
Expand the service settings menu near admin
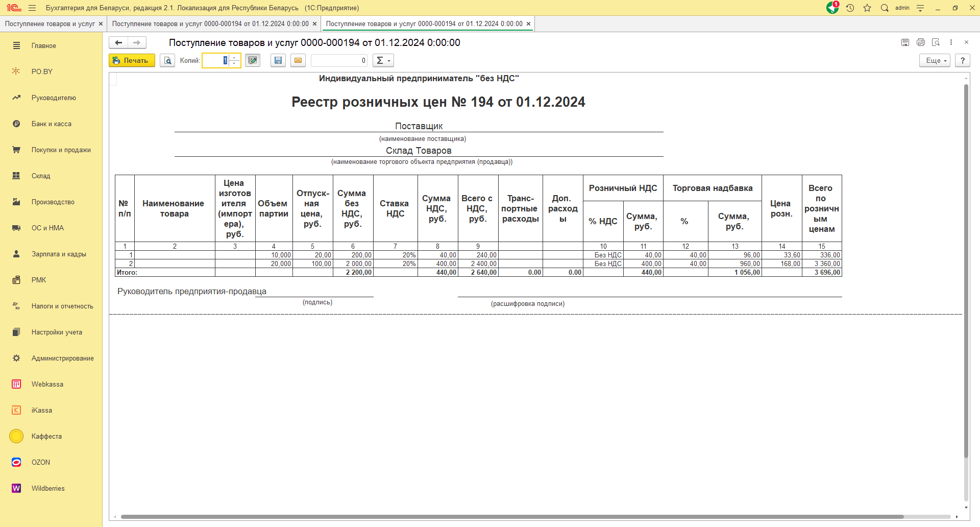[920, 8]
